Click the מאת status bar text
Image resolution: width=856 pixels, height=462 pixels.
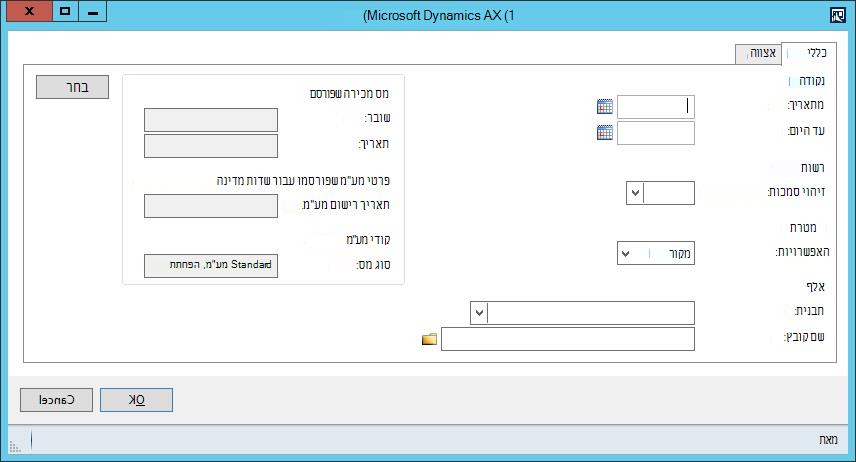[x=828, y=440]
